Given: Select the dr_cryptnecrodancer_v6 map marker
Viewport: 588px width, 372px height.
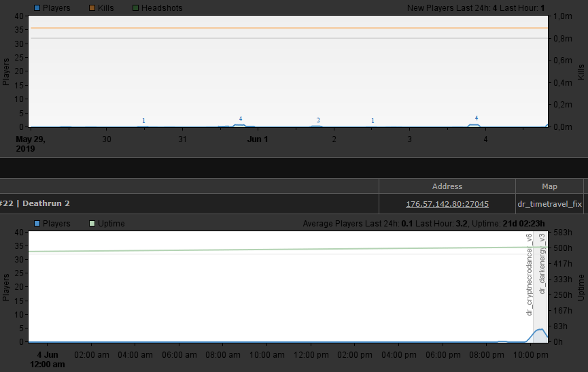Looking at the screenshot, I should 530,274.
